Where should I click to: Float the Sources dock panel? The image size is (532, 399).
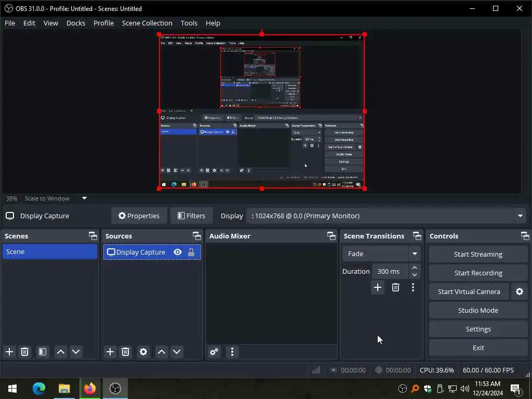(197, 236)
